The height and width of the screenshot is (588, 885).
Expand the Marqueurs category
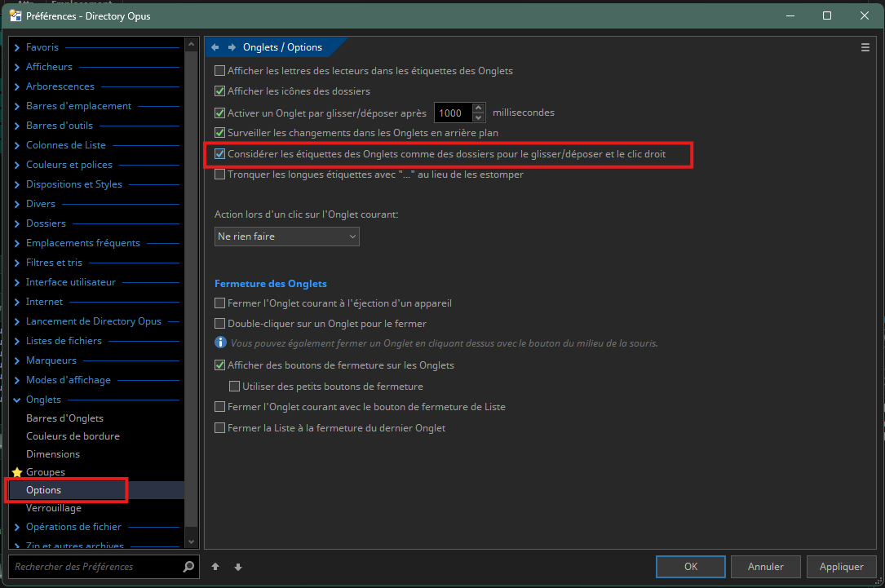click(17, 360)
